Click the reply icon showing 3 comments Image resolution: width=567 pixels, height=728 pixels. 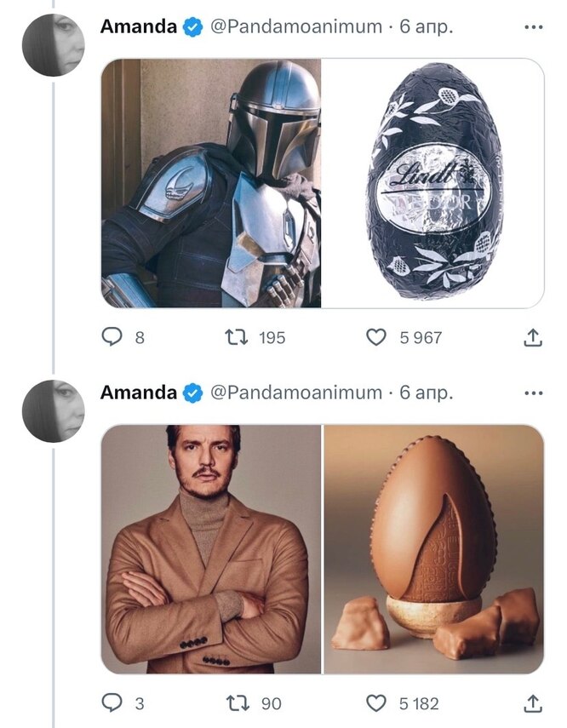pyautogui.click(x=112, y=701)
